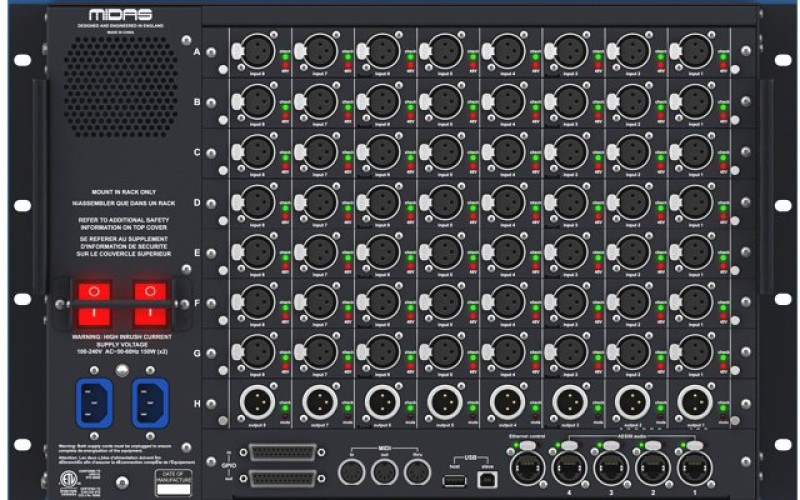Toggle the left red power switch
This screenshot has height=500, width=800.
tap(94, 304)
